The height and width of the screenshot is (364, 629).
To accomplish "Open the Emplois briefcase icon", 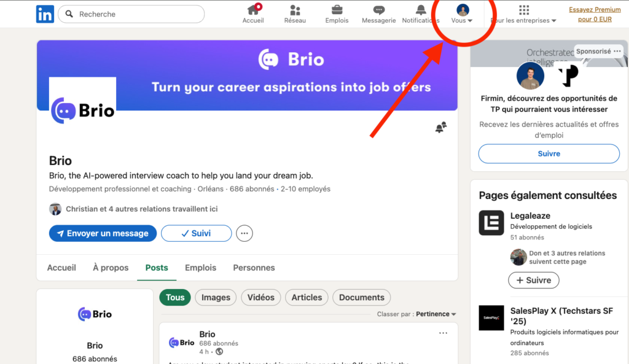I will click(337, 10).
